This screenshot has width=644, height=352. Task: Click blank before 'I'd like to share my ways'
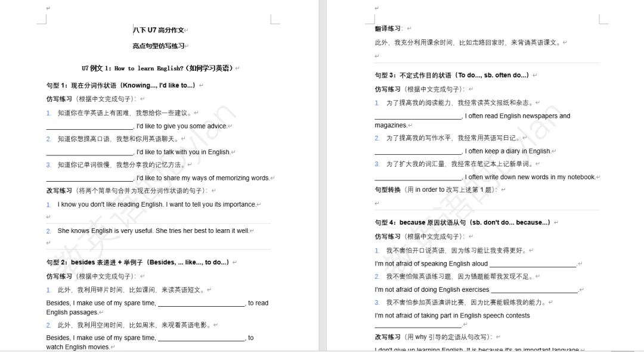click(x=89, y=177)
